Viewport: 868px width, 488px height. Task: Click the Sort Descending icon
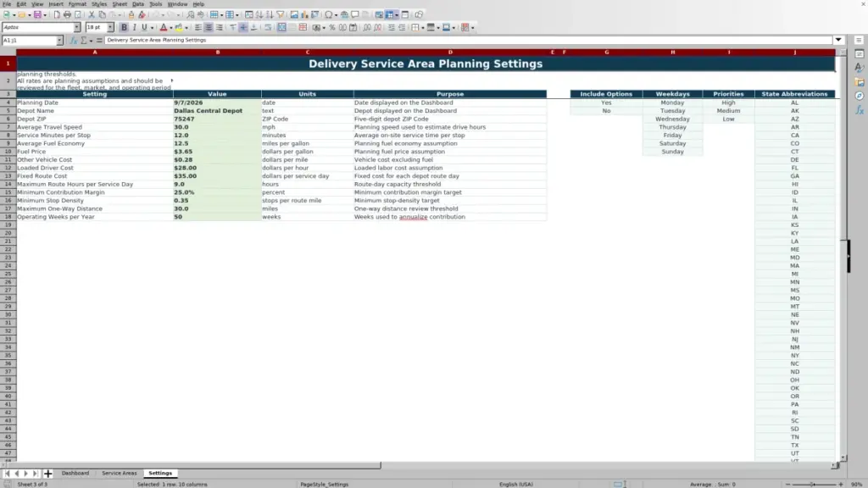[x=270, y=14]
